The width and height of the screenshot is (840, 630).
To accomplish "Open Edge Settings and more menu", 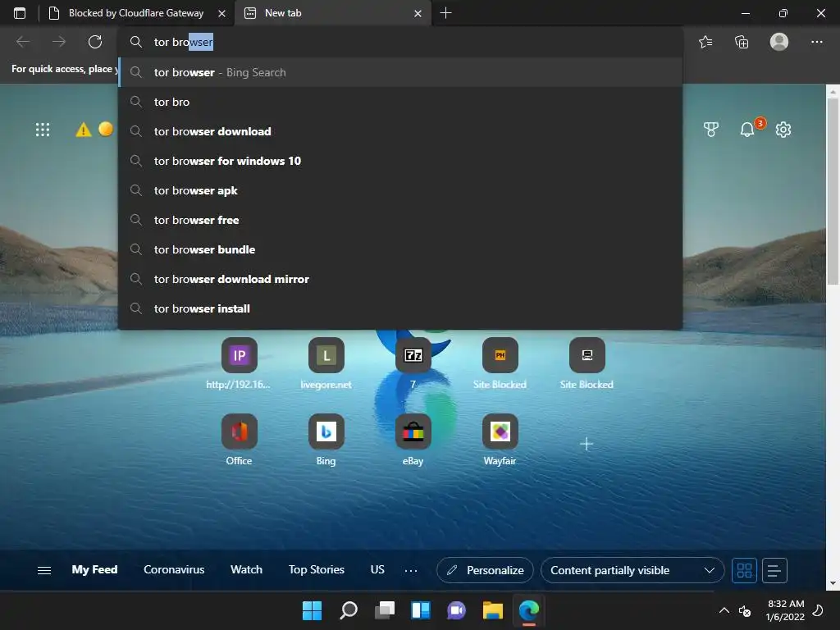I will (x=816, y=42).
